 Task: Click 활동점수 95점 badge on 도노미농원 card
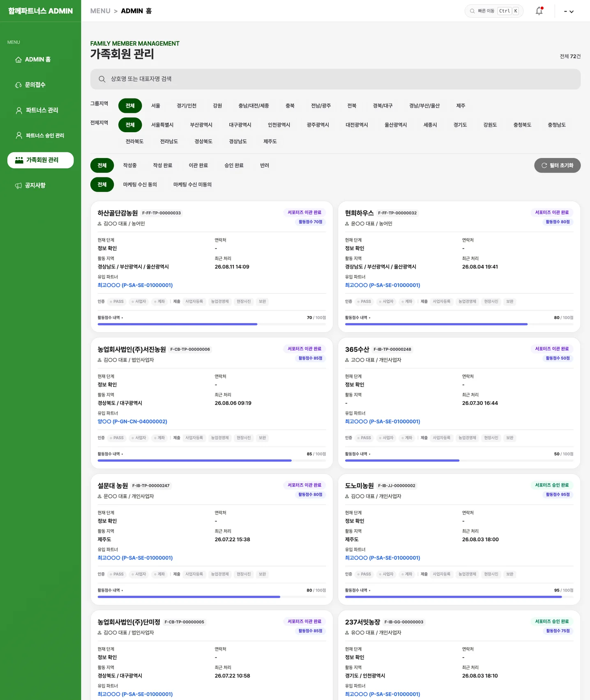558,495
